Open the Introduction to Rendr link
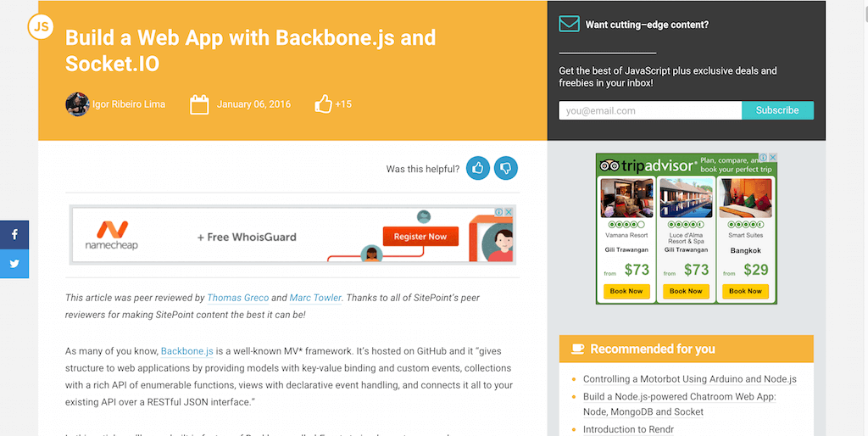The height and width of the screenshot is (436, 868). 628,429
